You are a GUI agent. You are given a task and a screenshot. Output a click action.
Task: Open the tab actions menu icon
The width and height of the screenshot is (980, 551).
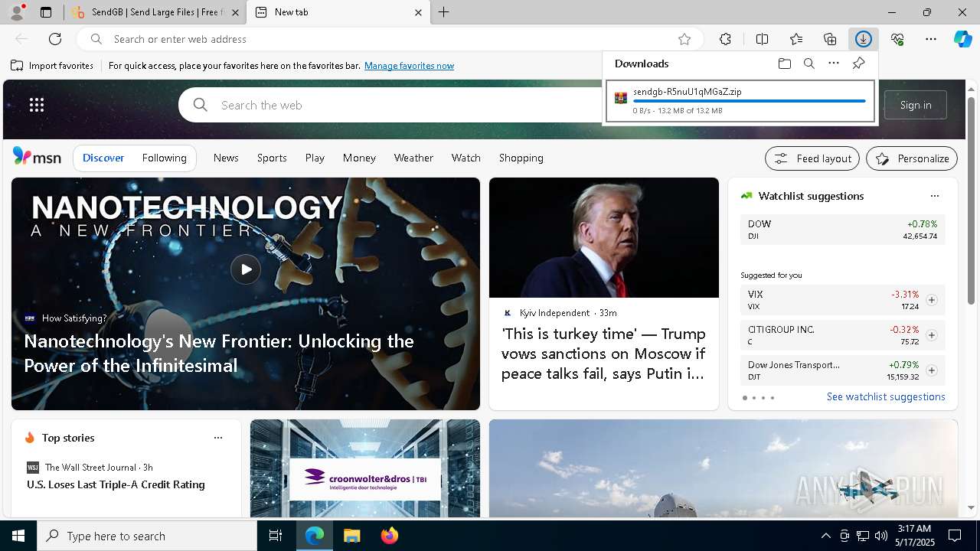coord(46,12)
